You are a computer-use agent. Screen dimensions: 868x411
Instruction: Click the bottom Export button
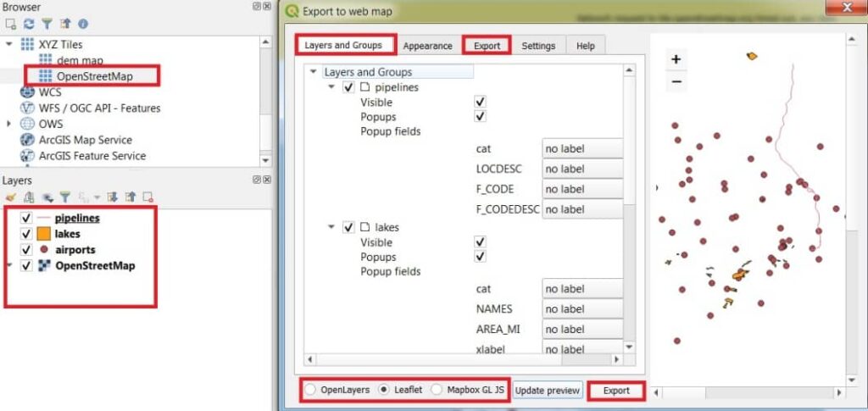tap(616, 391)
